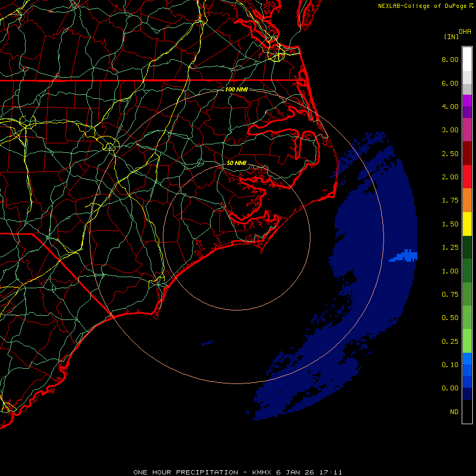Screen dimensions: 476x476
Task: Click the 6.00 legend value
Action: click(450, 83)
